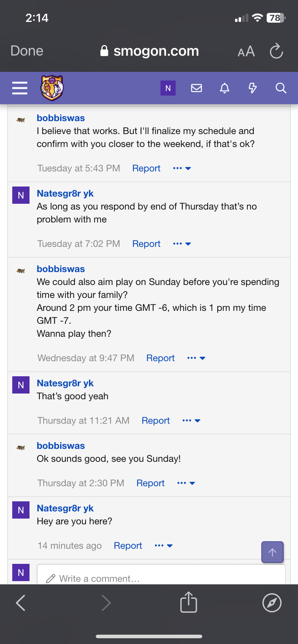298x644 pixels.
Task: Tap the compass open-in-Safari icon
Action: 272,603
